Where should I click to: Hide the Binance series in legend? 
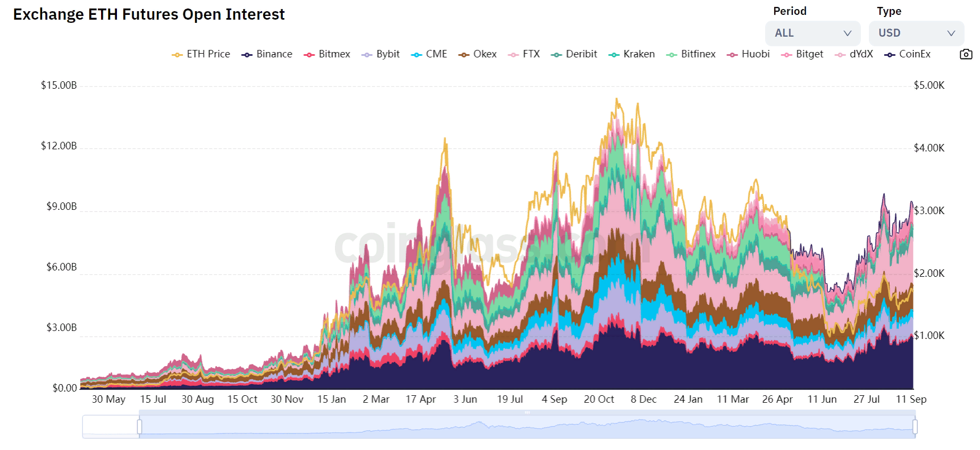coord(267,54)
